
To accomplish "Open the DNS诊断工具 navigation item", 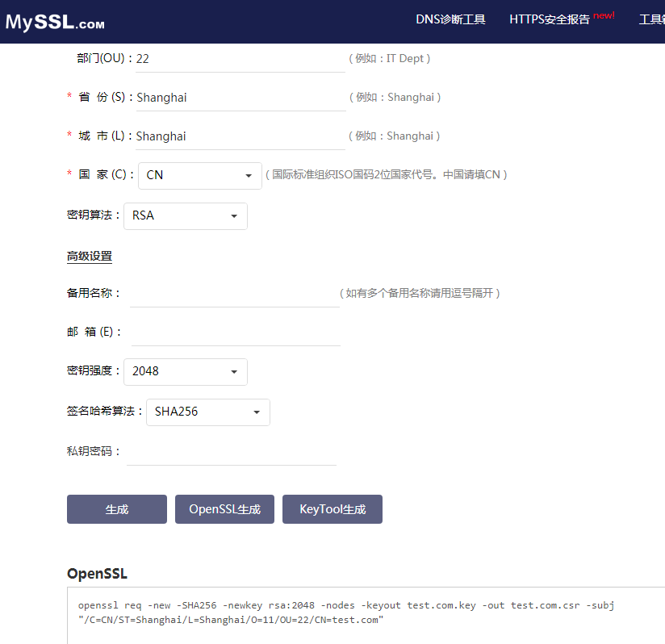I will click(450, 19).
